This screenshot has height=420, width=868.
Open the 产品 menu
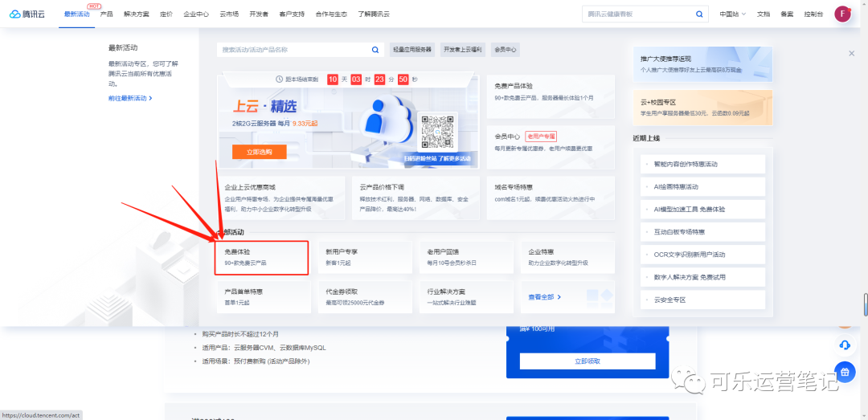point(106,14)
